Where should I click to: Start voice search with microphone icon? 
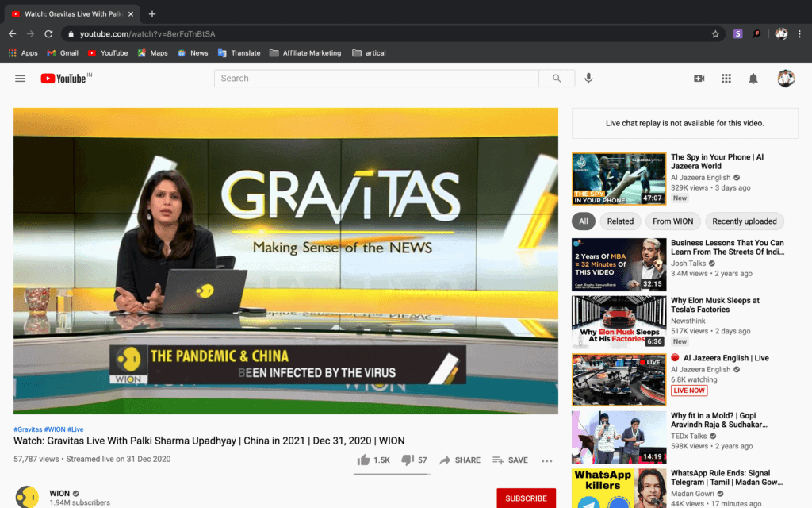click(x=588, y=79)
